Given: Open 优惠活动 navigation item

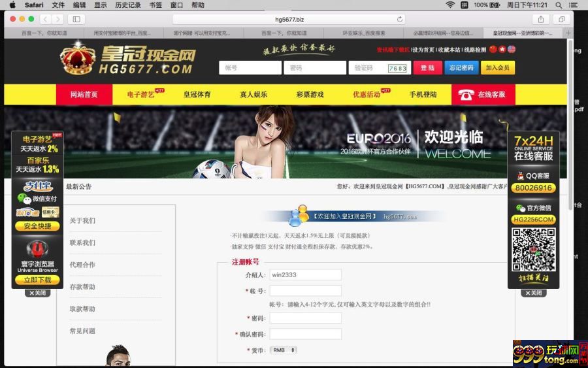Looking at the screenshot, I should 367,95.
